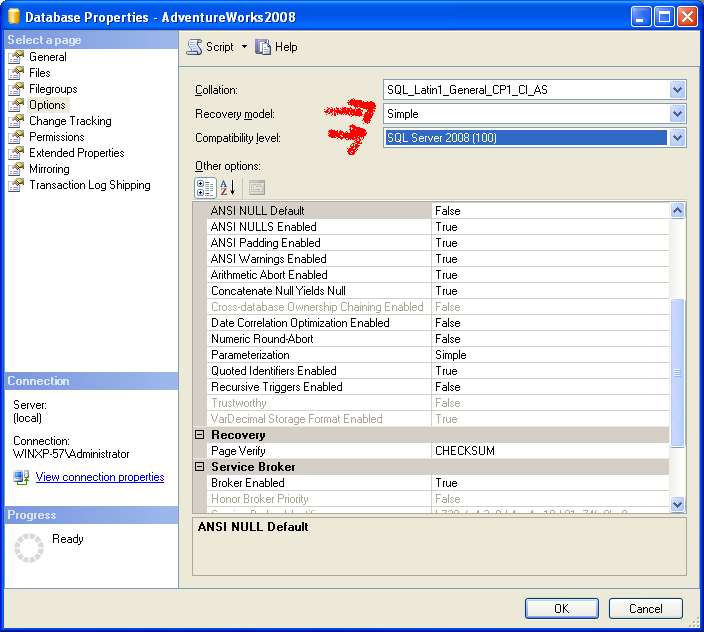
Task: Click the Parameterization value Simple
Action: tap(451, 355)
